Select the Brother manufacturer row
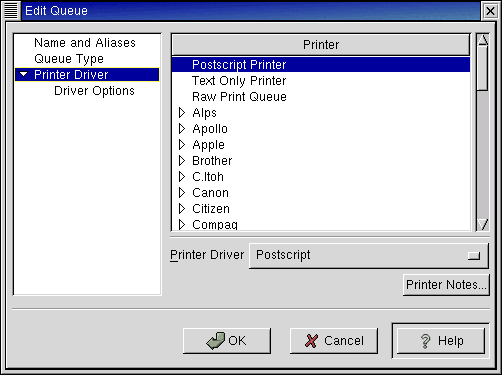Image resolution: width=502 pixels, height=375 pixels. (x=321, y=161)
